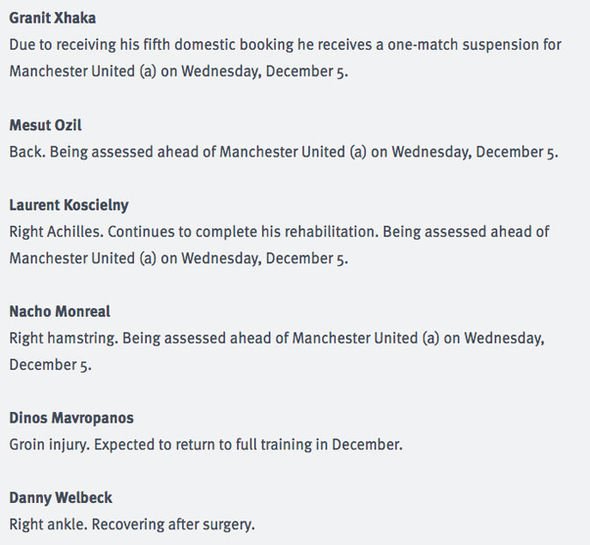Click 'Manchester United (a)' in Xhaka's second line
Viewport: 590px width, 545px height.
click(83, 72)
